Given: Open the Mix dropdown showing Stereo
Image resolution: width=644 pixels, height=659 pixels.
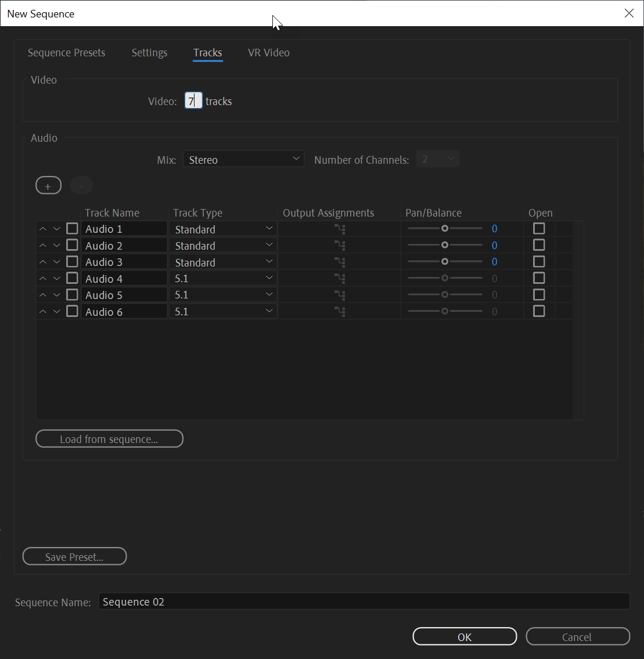Looking at the screenshot, I should [243, 159].
